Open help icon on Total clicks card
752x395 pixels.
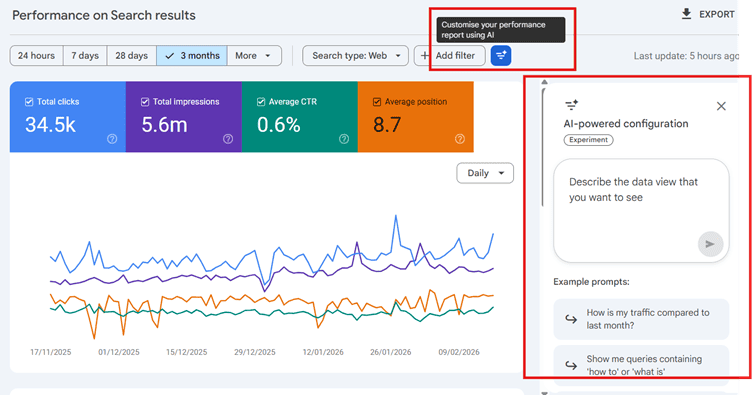(x=112, y=139)
